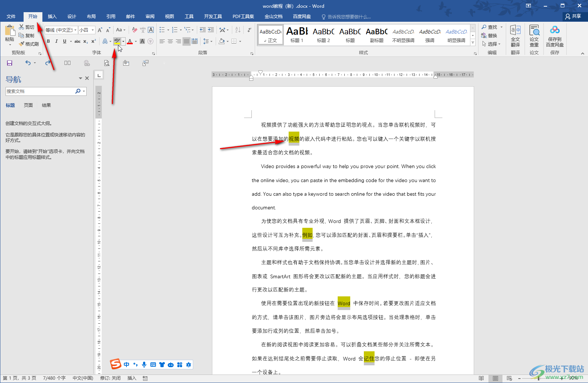
Task: Toggle Bold formatting
Action: coord(48,41)
